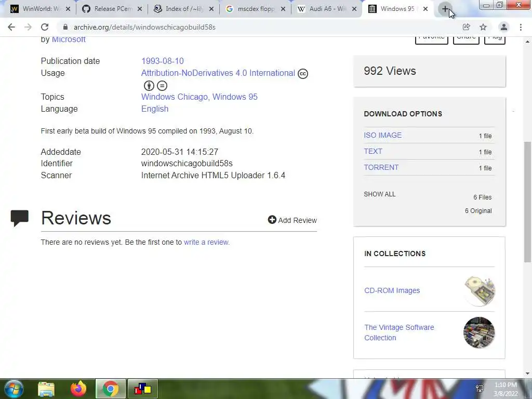Open the Windows Chicago topic link
The height and width of the screenshot is (399, 532).
[175, 97]
